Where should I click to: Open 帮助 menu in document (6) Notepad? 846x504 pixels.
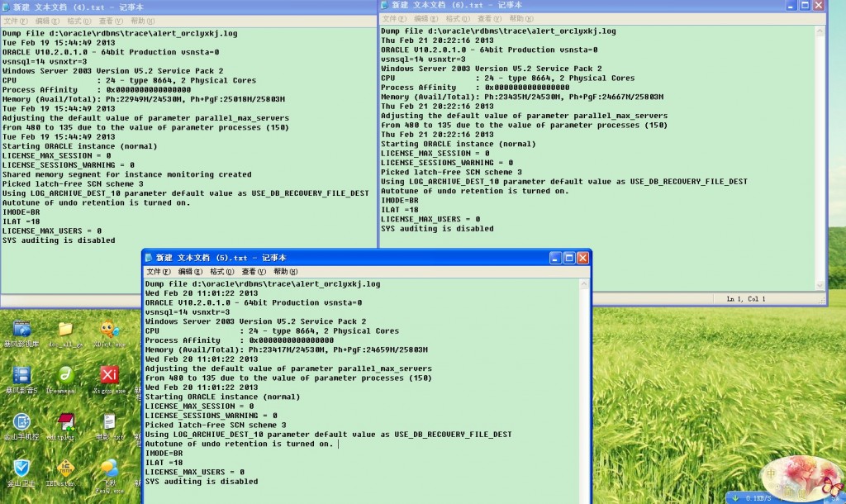(520, 19)
